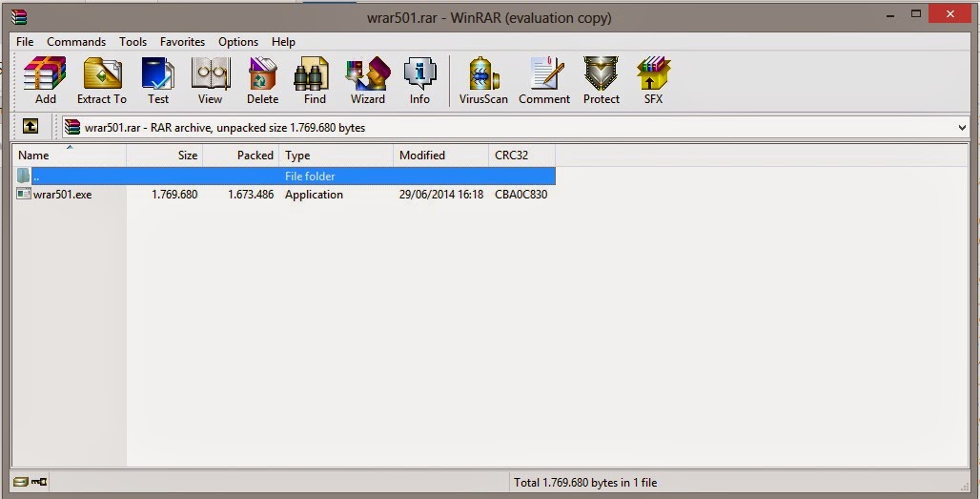Go up one folder level
980x499 pixels.
[x=31, y=126]
